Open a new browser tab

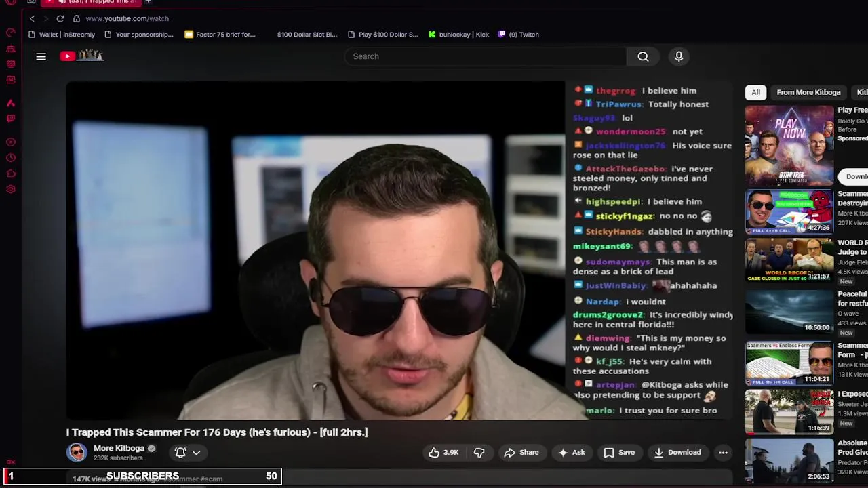pyautogui.click(x=148, y=2)
